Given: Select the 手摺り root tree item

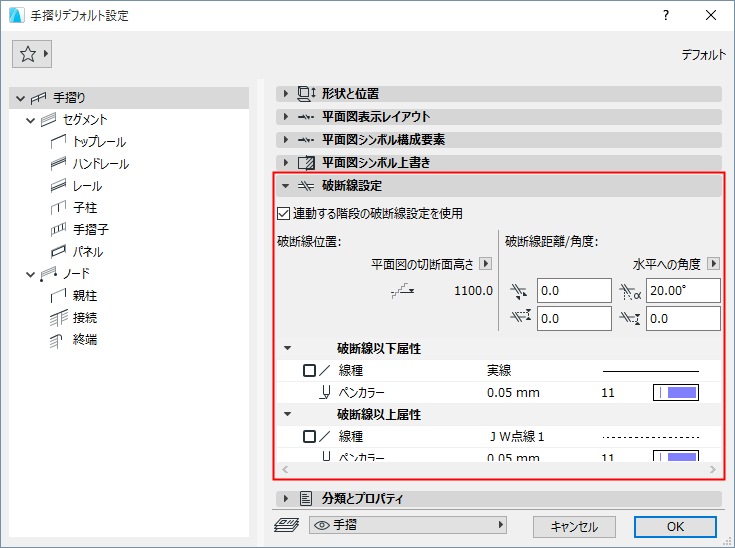Looking at the screenshot, I should pyautogui.click(x=129, y=98).
